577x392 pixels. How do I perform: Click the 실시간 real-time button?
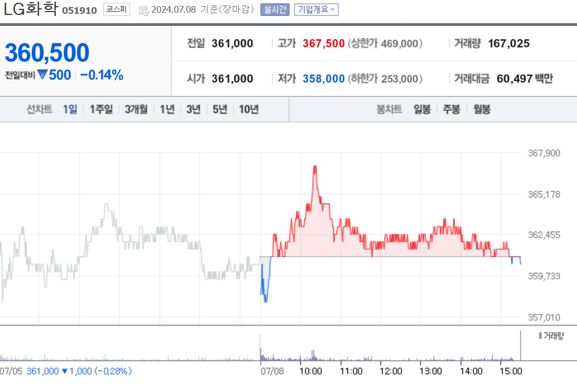[275, 9]
